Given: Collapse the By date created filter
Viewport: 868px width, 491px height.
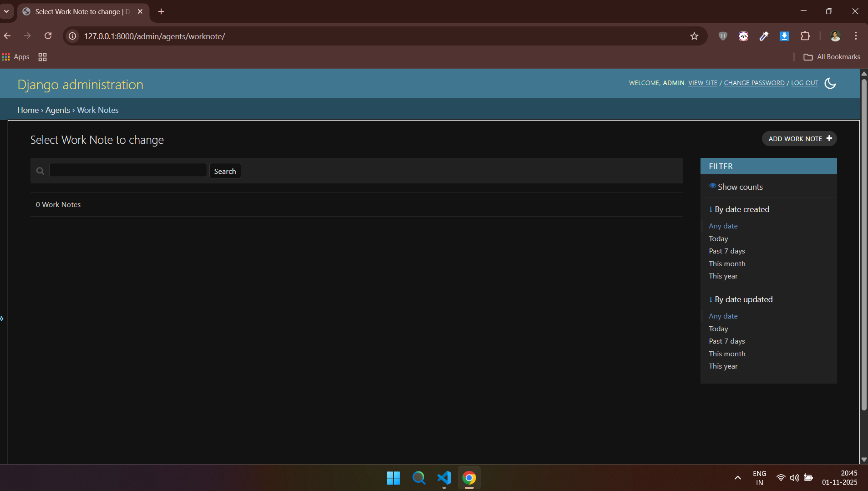Looking at the screenshot, I should 739,209.
